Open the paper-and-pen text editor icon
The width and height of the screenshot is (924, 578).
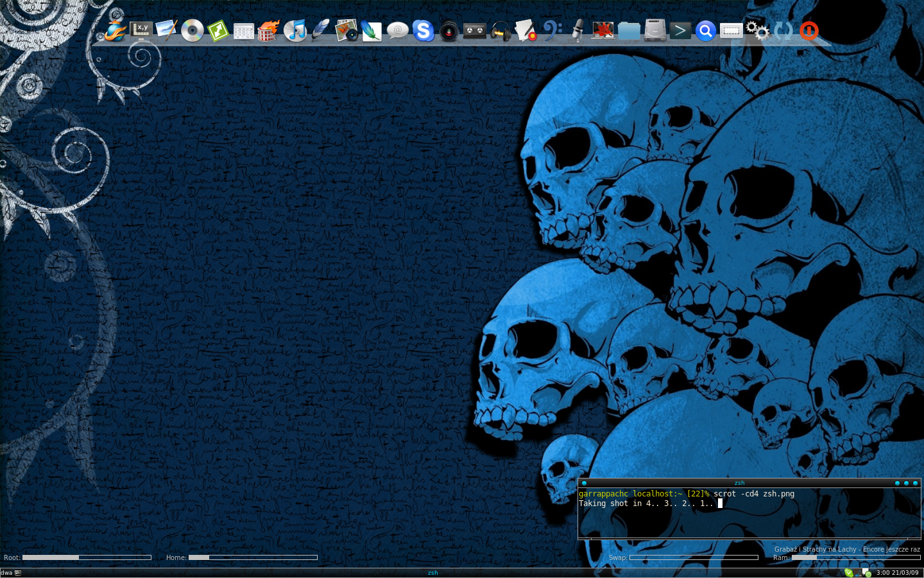tap(526, 30)
